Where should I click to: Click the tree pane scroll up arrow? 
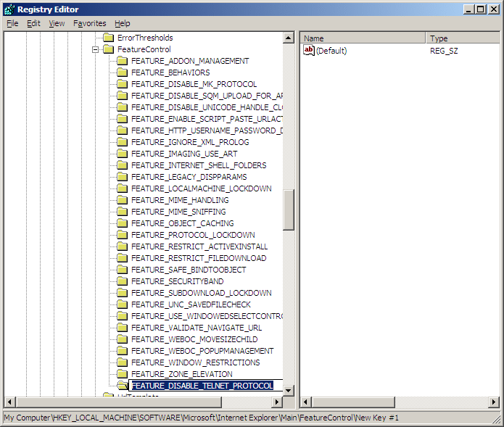(289, 38)
